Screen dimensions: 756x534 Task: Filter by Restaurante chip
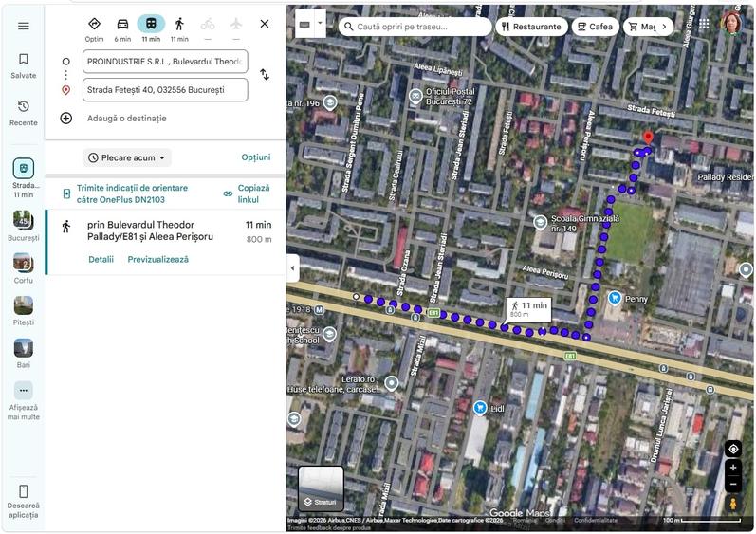531,27
